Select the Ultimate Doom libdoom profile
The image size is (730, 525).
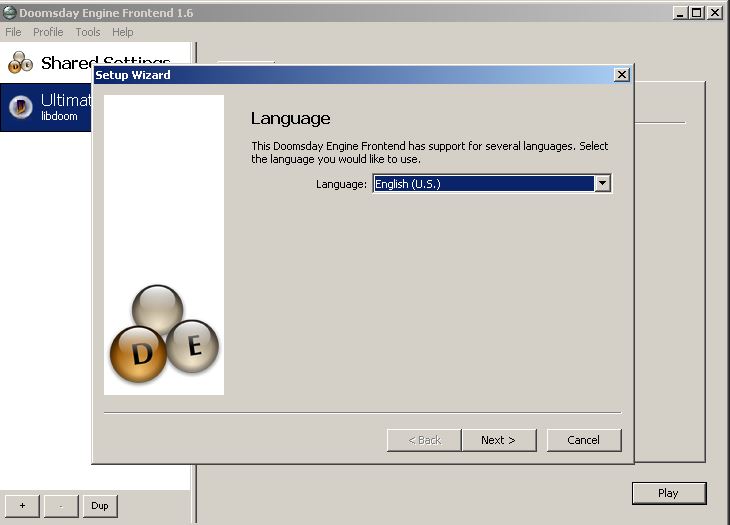46,108
